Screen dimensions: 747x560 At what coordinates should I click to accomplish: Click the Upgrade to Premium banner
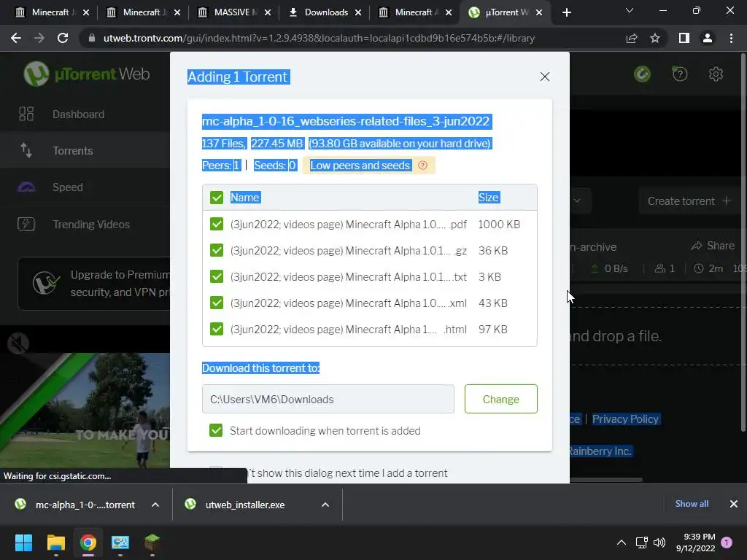(x=94, y=284)
